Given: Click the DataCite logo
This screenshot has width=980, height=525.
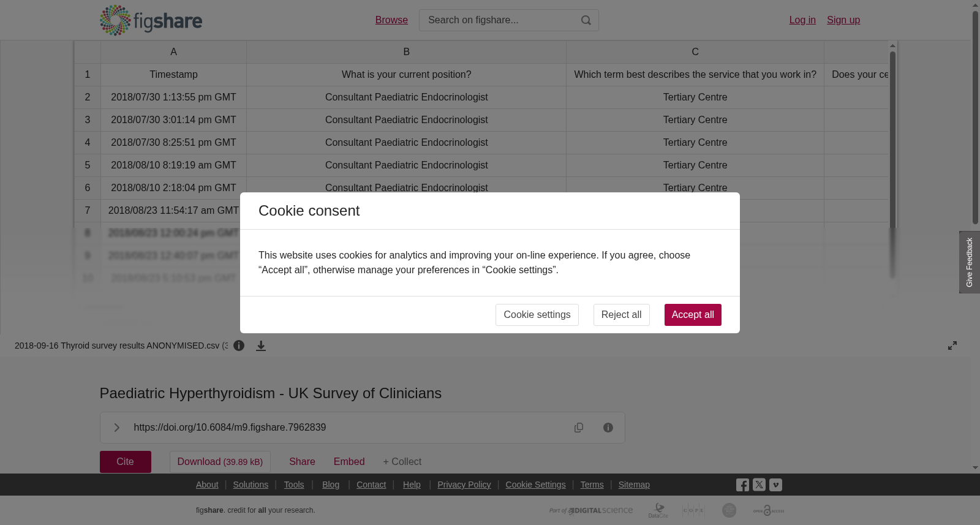Looking at the screenshot, I should (x=658, y=510).
